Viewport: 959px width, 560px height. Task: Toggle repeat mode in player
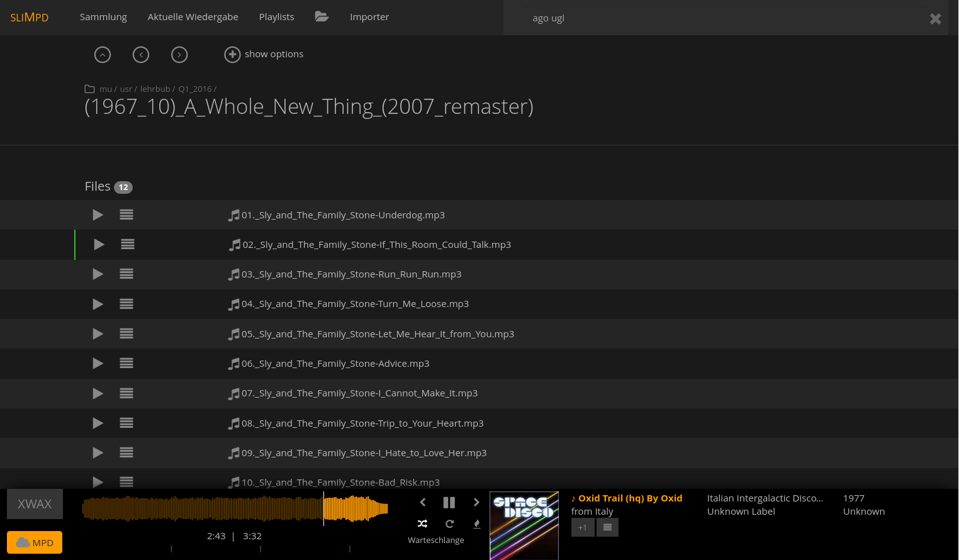(449, 524)
